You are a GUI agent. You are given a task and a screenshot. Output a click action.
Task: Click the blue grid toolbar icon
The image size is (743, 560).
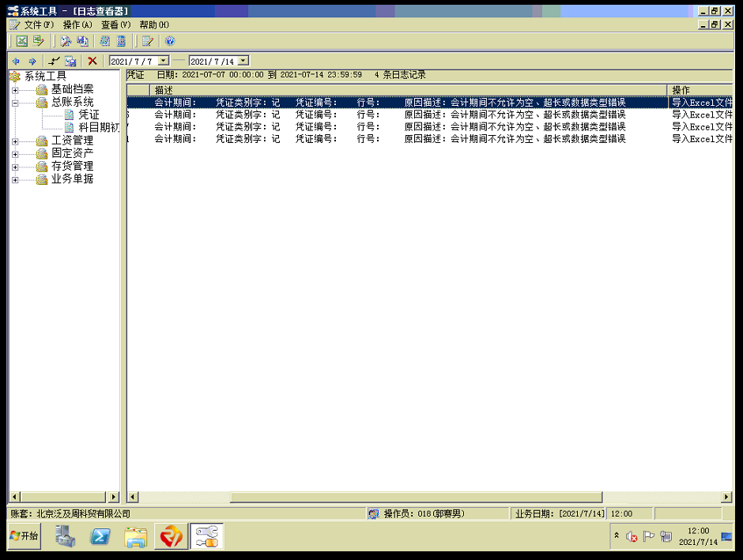pos(104,41)
